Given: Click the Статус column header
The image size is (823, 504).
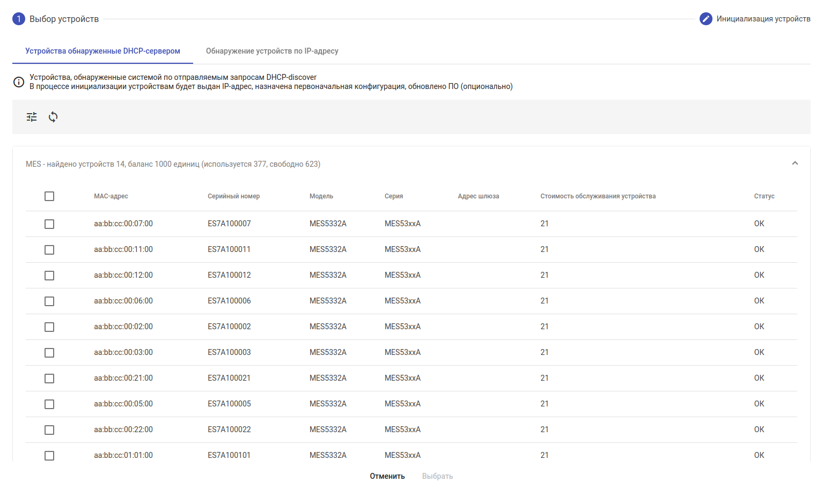Looking at the screenshot, I should coord(764,196).
